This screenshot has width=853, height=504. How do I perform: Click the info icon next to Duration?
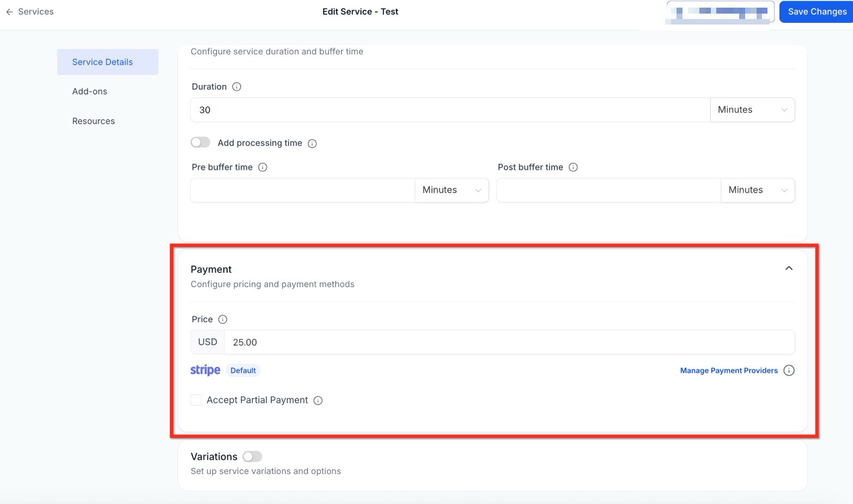pos(236,87)
